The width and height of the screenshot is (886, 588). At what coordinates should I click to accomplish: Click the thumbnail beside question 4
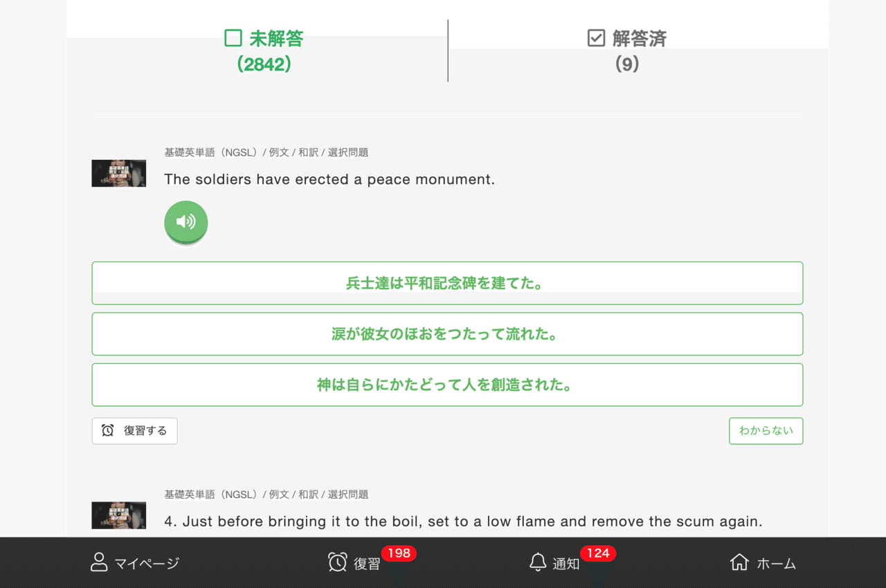(118, 515)
